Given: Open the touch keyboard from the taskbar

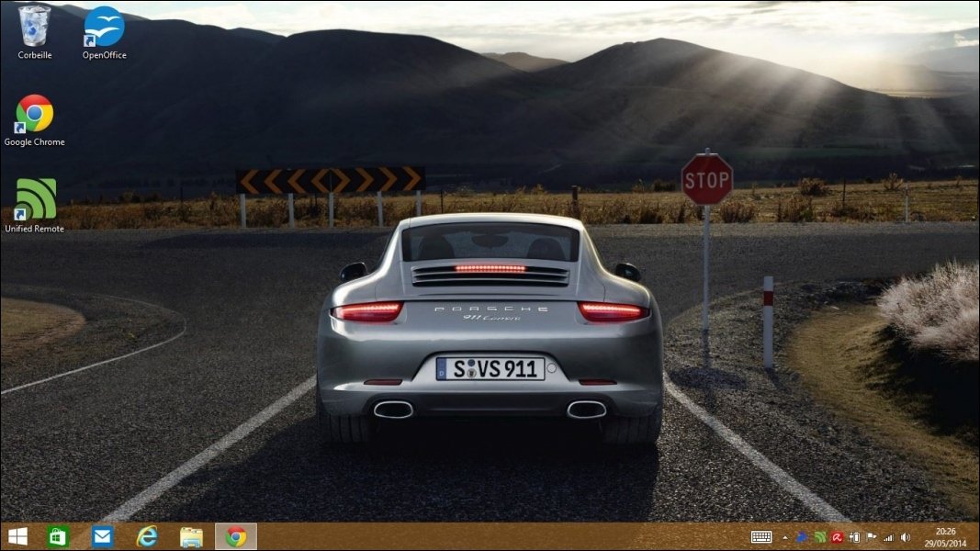Looking at the screenshot, I should (761, 537).
